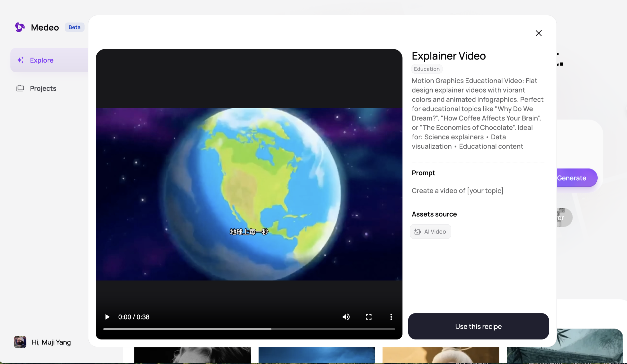Click the Explore sparkle icon

[20, 60]
